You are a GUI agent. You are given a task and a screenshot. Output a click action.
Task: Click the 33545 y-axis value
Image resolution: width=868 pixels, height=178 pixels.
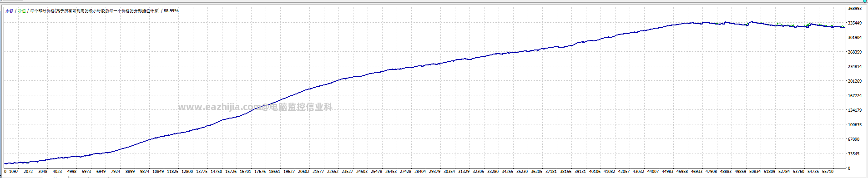(854, 154)
